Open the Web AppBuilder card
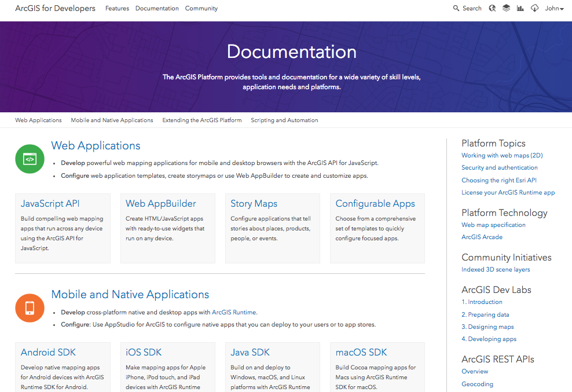This screenshot has height=392, width=572. [168, 228]
